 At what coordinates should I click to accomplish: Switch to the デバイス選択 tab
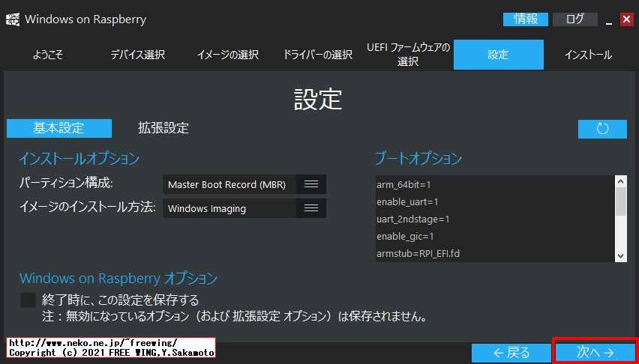point(138,55)
